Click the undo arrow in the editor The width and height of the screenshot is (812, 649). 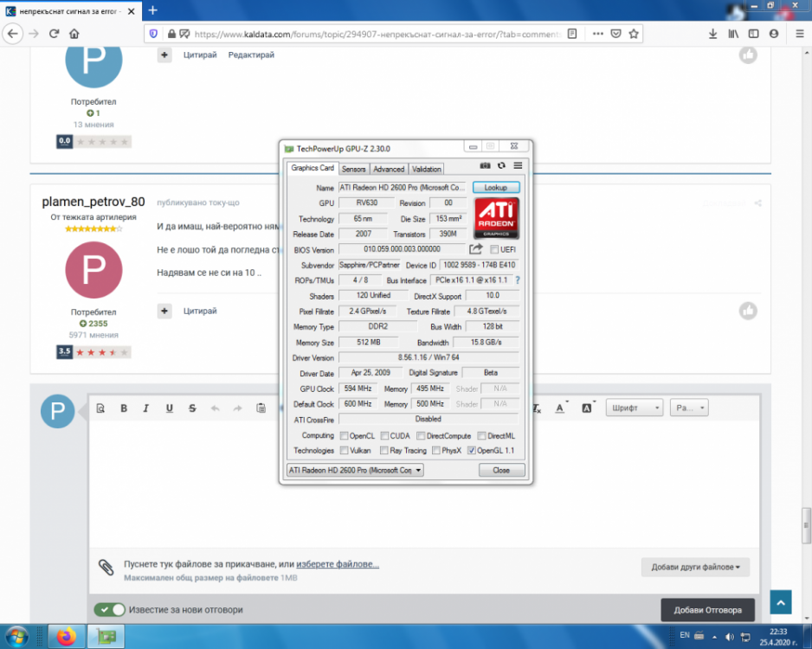215,408
